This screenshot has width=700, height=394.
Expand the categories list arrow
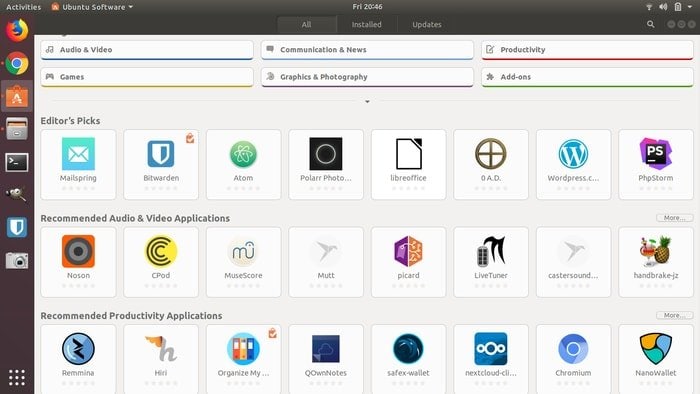[367, 102]
